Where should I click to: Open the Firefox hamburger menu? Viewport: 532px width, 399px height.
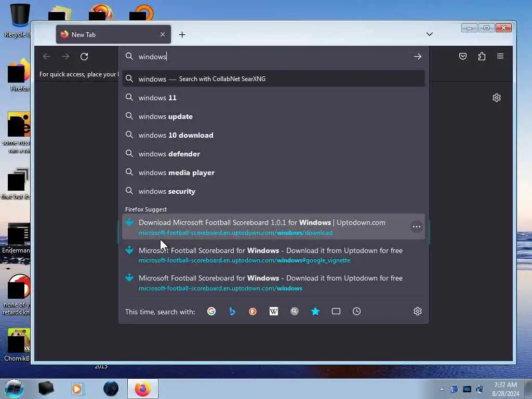click(500, 56)
